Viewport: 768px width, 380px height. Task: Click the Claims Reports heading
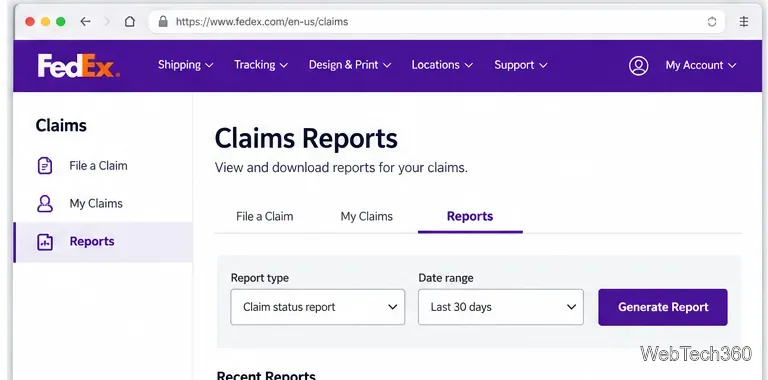[306, 138]
